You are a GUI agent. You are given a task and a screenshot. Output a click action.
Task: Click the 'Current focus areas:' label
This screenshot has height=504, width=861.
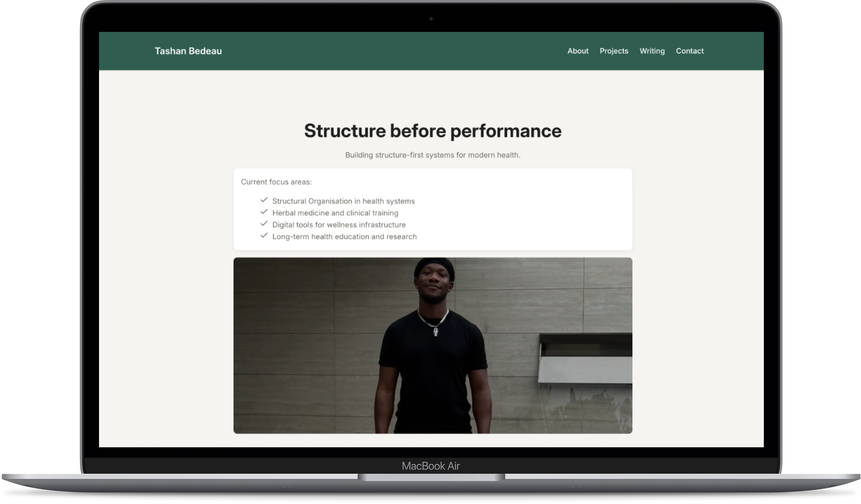276,182
